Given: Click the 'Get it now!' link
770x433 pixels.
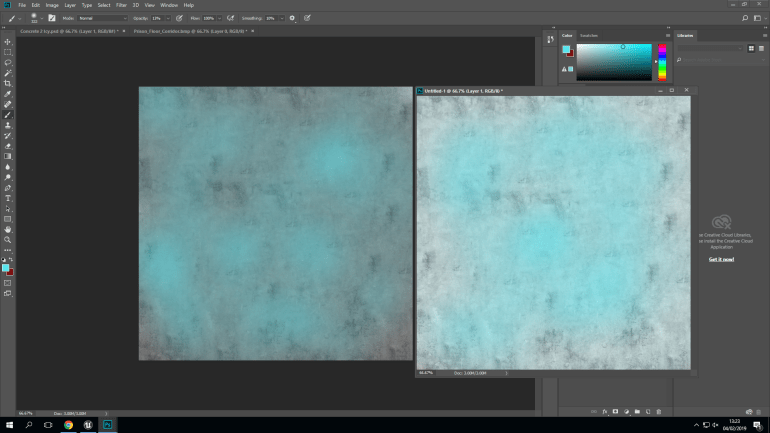Looking at the screenshot, I should click(721, 259).
